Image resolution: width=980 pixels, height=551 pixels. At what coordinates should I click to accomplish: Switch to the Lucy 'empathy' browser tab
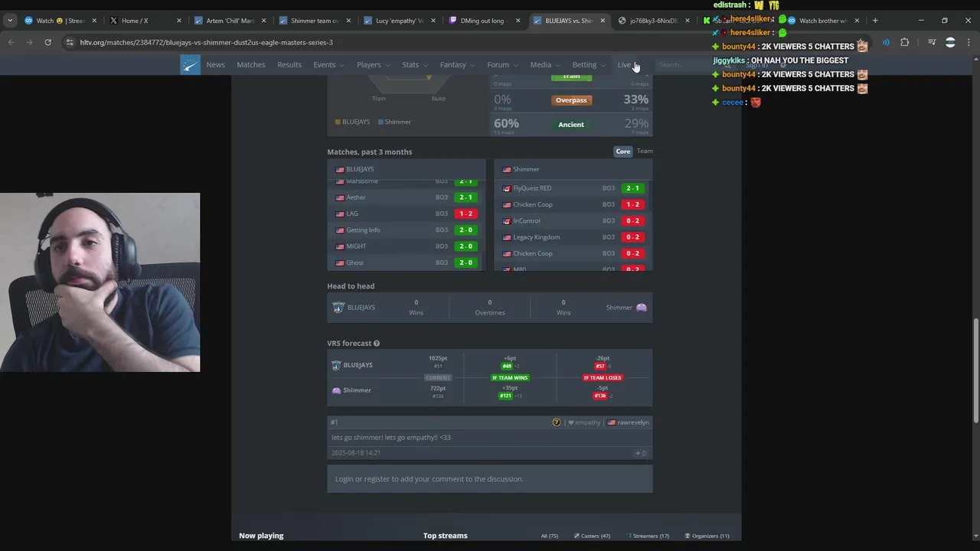(399, 21)
